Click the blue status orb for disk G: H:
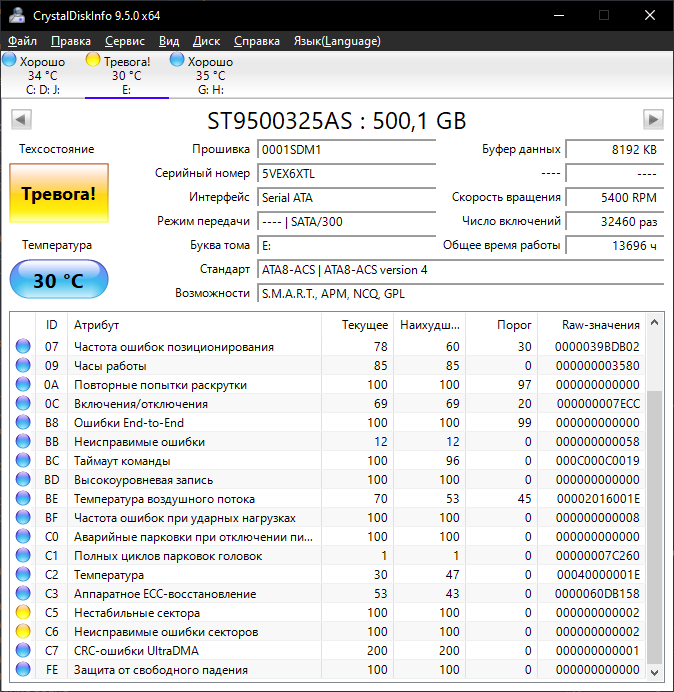The width and height of the screenshot is (674, 692). (177, 60)
